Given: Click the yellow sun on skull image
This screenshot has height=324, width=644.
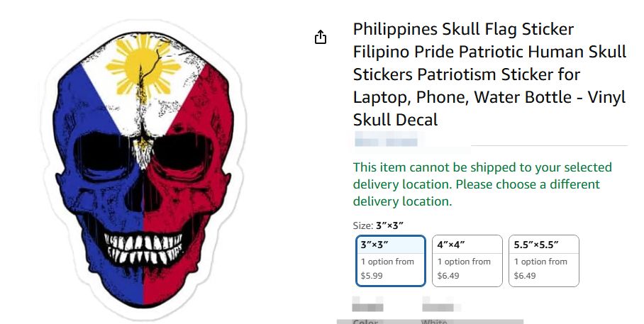Looking at the screenshot, I should pos(143,65).
